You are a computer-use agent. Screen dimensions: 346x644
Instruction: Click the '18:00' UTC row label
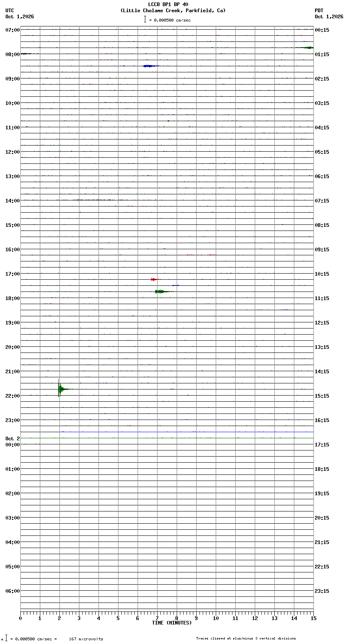(x=13, y=298)
